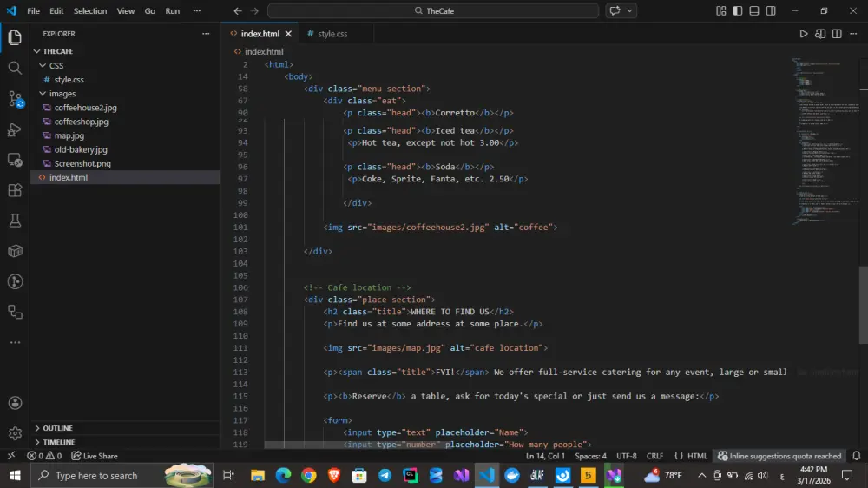
Task: Close the index.html tab
Action: (x=288, y=34)
